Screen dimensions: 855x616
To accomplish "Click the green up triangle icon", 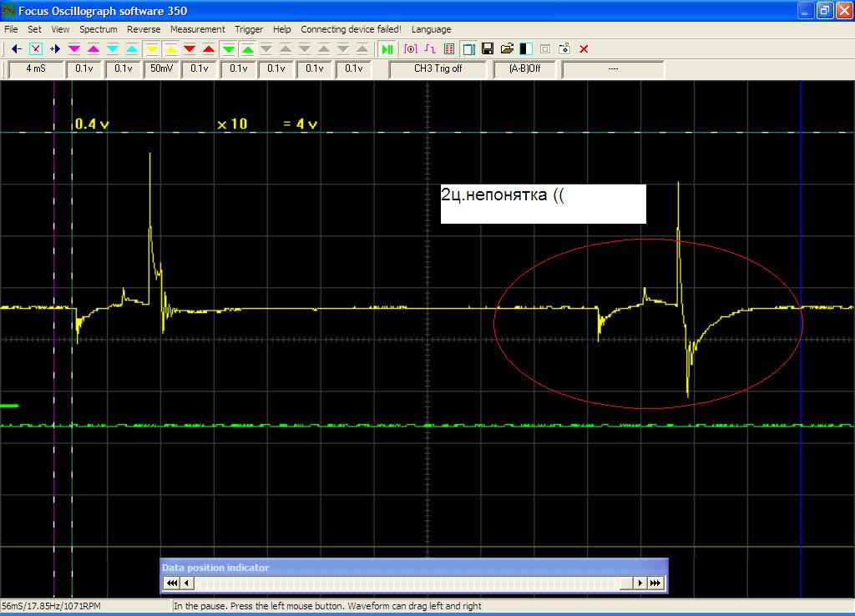I will (x=247, y=49).
